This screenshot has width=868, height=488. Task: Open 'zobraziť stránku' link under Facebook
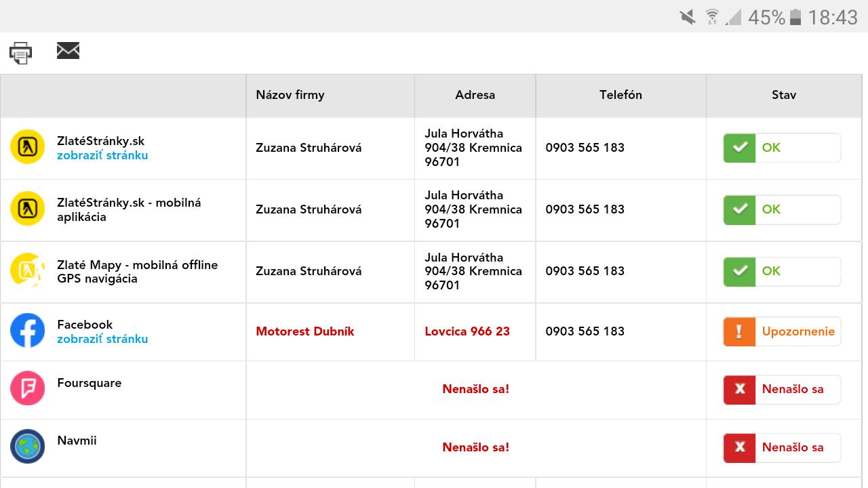102,339
